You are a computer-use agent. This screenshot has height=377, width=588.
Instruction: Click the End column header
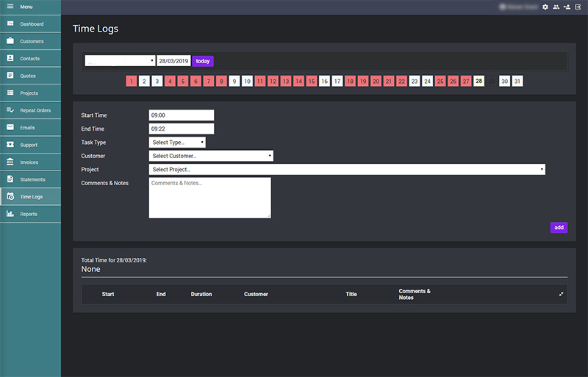tap(161, 294)
